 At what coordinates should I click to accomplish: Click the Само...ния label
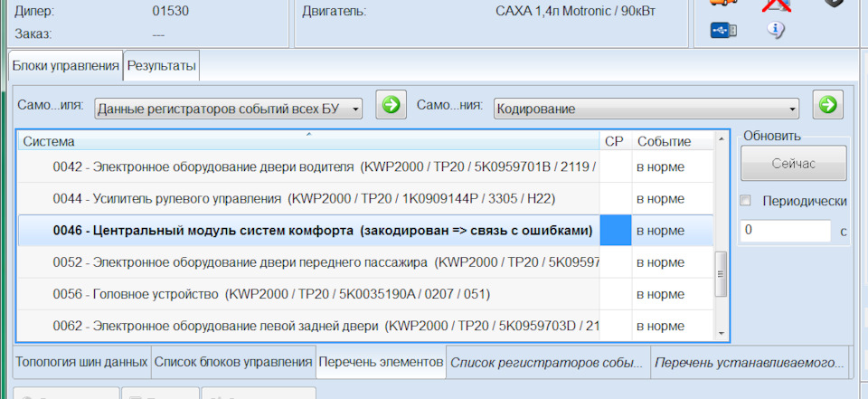pos(450,105)
